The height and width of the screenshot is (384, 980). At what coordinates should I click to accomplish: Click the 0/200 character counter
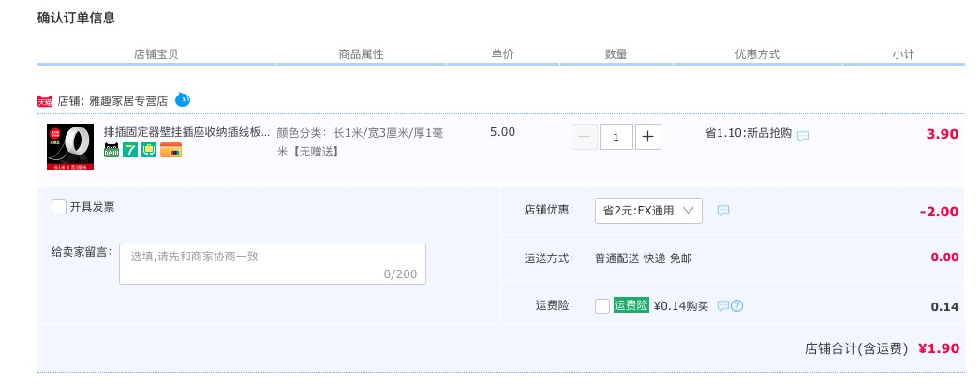400,274
